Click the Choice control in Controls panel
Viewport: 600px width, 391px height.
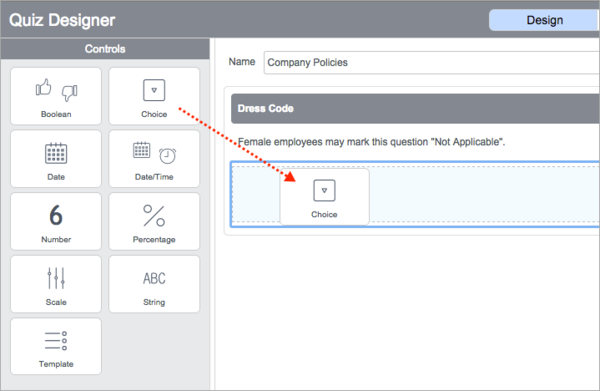click(154, 96)
